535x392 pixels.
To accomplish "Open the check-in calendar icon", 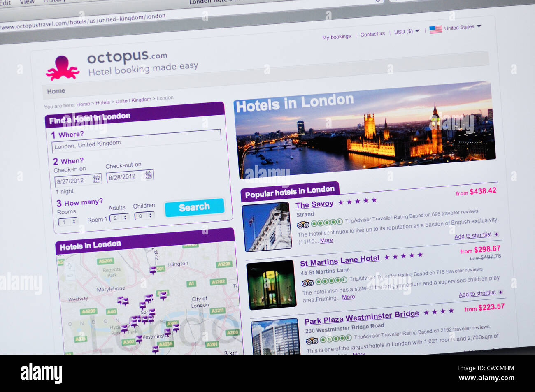I will [x=96, y=179].
